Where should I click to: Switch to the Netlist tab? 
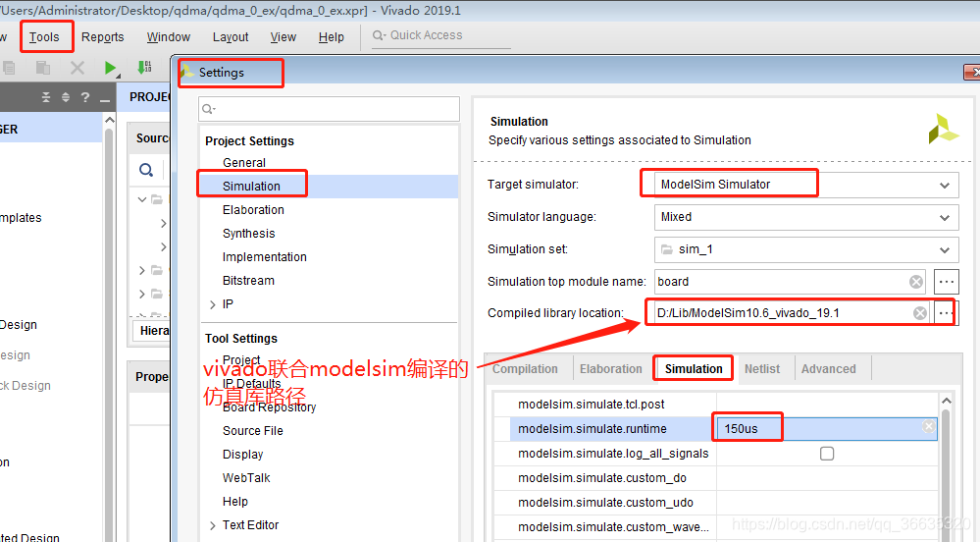click(x=762, y=368)
